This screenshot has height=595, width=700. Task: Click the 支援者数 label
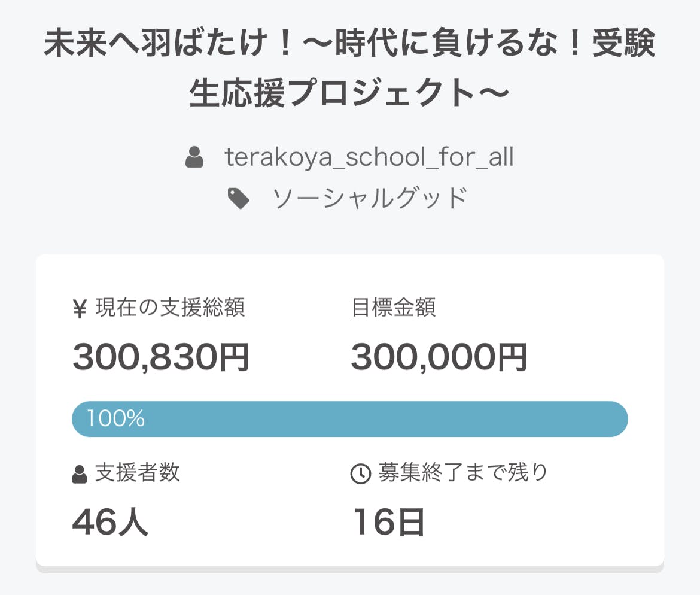(x=137, y=473)
